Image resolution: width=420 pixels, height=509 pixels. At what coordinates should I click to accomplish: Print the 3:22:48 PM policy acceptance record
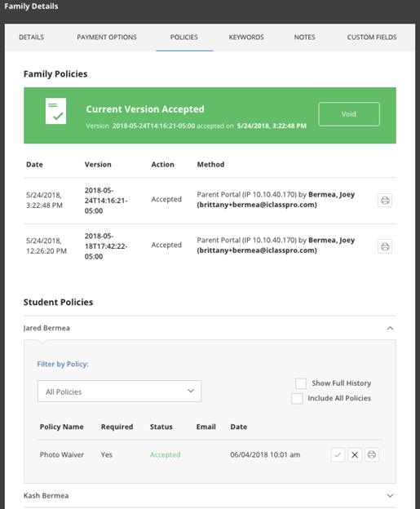point(385,201)
